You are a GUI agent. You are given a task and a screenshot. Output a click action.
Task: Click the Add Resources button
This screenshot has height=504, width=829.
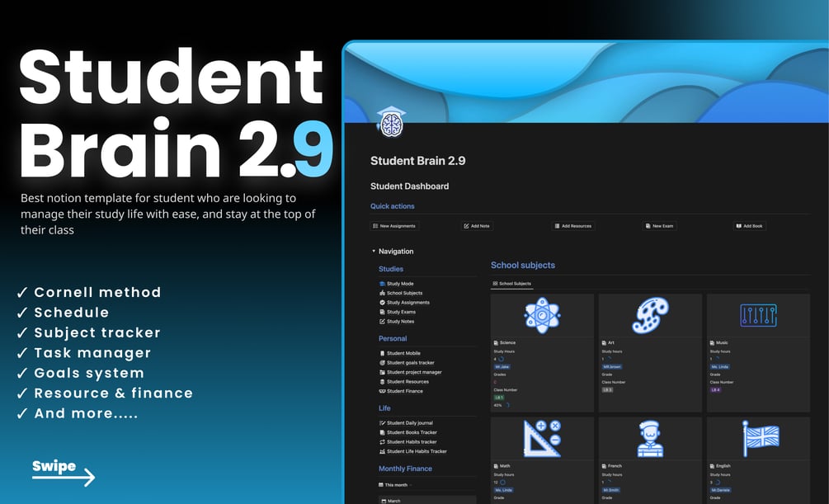573,226
